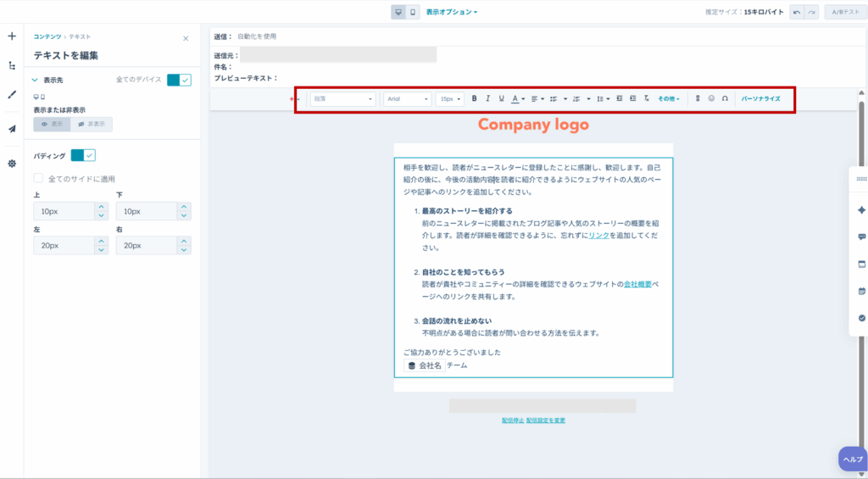Click the undo arrow button

797,13
